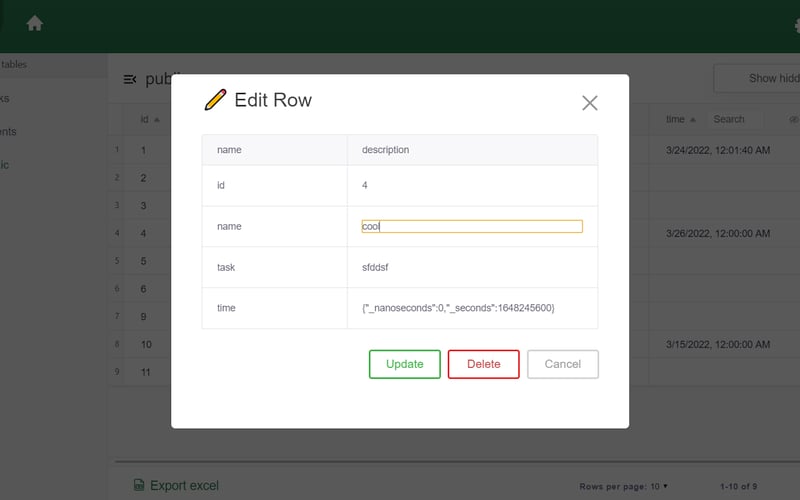Image resolution: width=800 pixels, height=500 pixels.
Task: Click the Show hidden button
Action: [757, 79]
